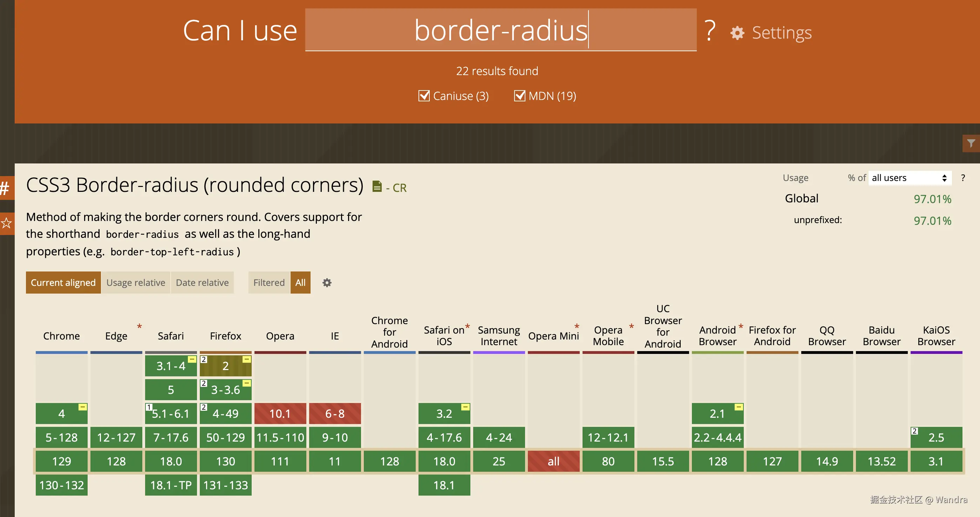This screenshot has height=517, width=980.
Task: Click the note marker on Safari 3.1-4
Action: click(192, 360)
